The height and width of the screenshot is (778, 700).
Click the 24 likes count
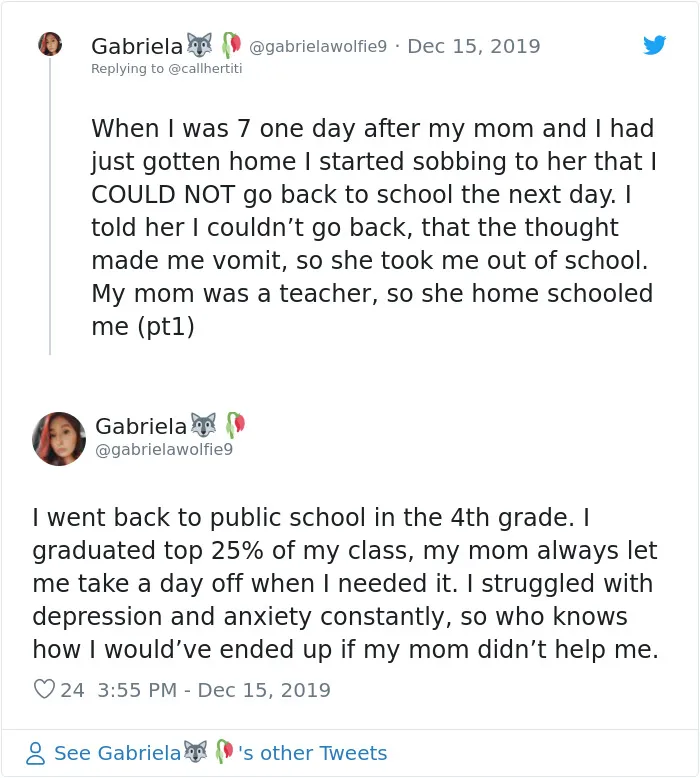[x=72, y=690]
